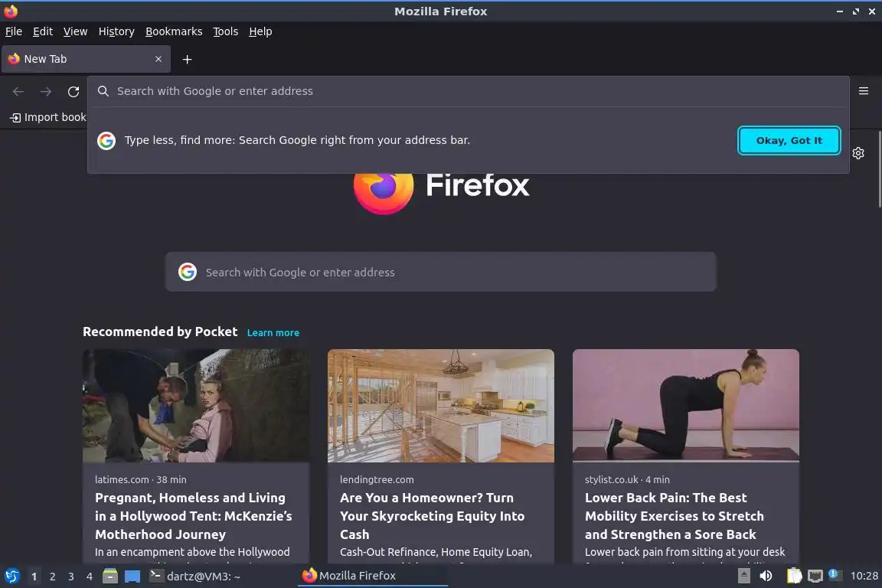The width and height of the screenshot is (882, 588).
Task: Click the latimes.com article thumbnail image
Action: (x=196, y=406)
